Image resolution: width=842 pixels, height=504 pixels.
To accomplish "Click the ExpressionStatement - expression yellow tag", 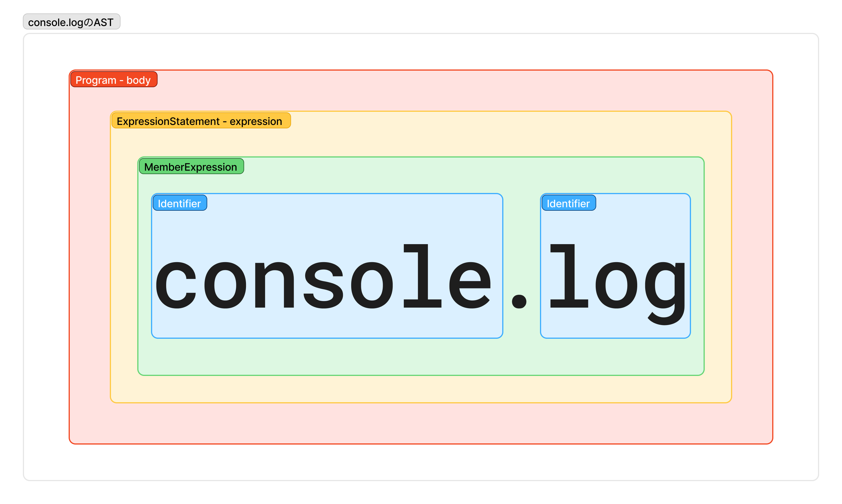I will point(200,121).
